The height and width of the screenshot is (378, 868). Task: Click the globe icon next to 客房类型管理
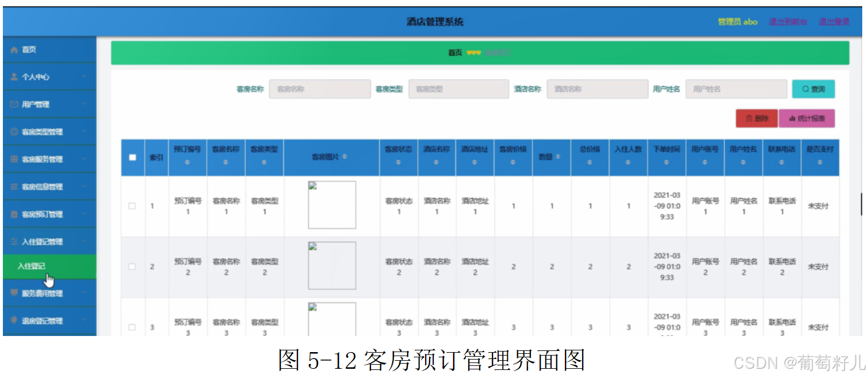click(x=13, y=132)
